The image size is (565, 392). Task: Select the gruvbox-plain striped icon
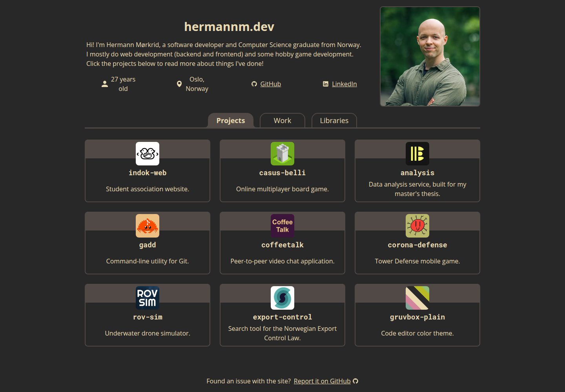(x=417, y=298)
